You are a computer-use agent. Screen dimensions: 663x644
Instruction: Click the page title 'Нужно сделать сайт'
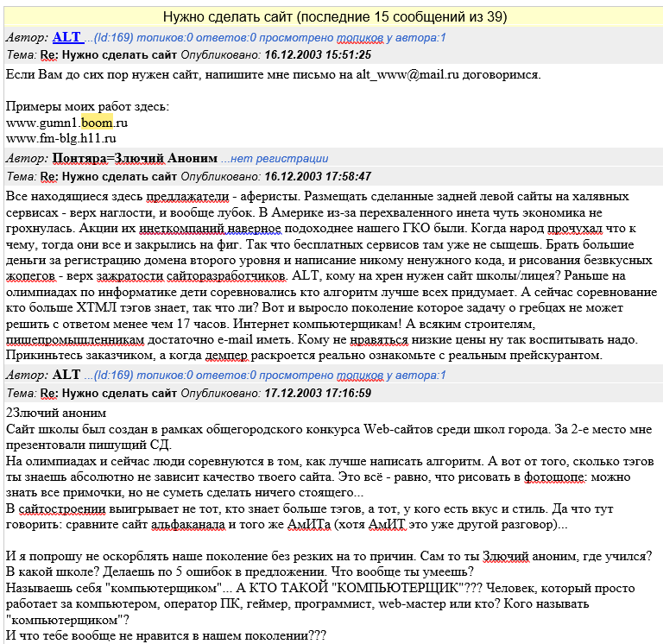[x=331, y=16]
